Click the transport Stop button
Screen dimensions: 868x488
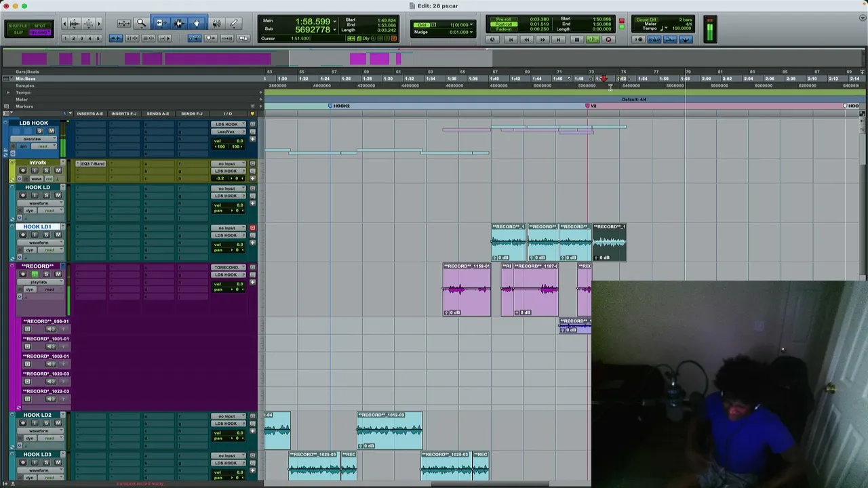(576, 39)
